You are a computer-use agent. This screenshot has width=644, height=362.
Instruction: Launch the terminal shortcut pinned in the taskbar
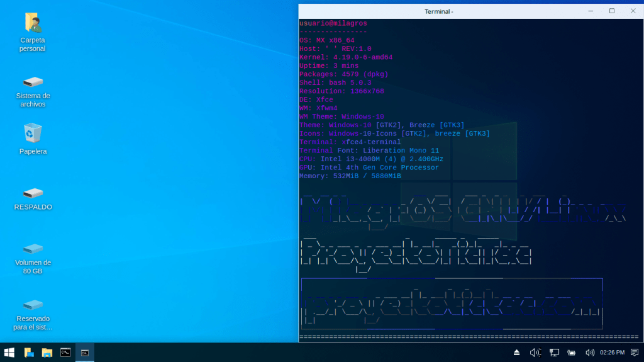65,353
